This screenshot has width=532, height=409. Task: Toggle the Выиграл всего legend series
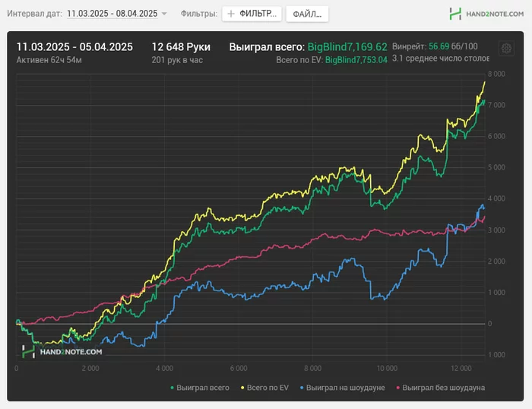click(x=200, y=388)
